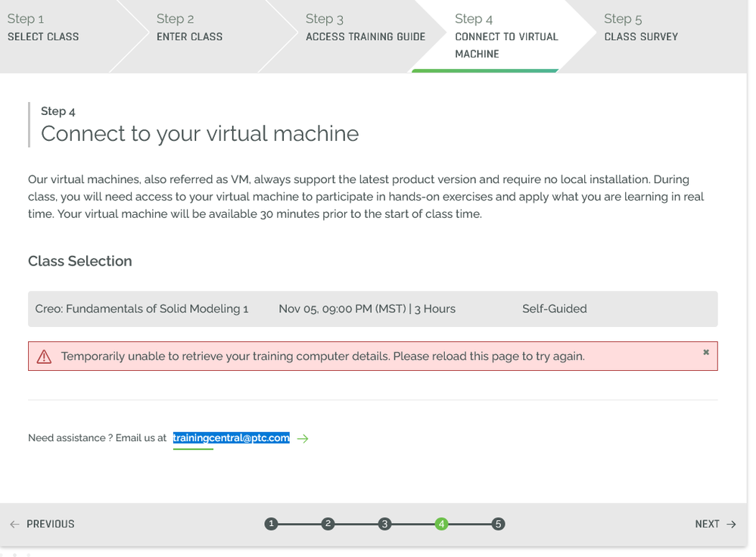Dismiss the red error alert with the x
Screen dimensions: 756x557
coord(706,352)
